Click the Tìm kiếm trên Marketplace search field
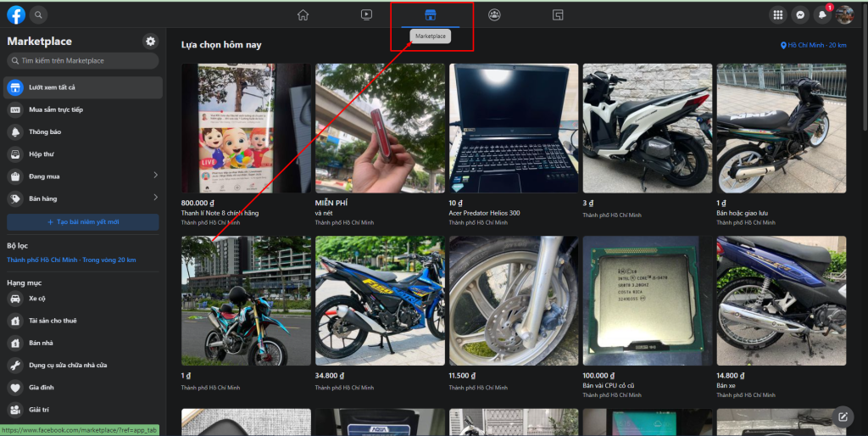 click(x=82, y=60)
